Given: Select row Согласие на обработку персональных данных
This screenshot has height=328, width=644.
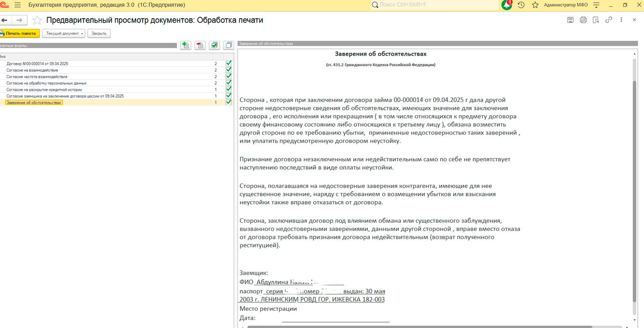Looking at the screenshot, I should (117, 83).
